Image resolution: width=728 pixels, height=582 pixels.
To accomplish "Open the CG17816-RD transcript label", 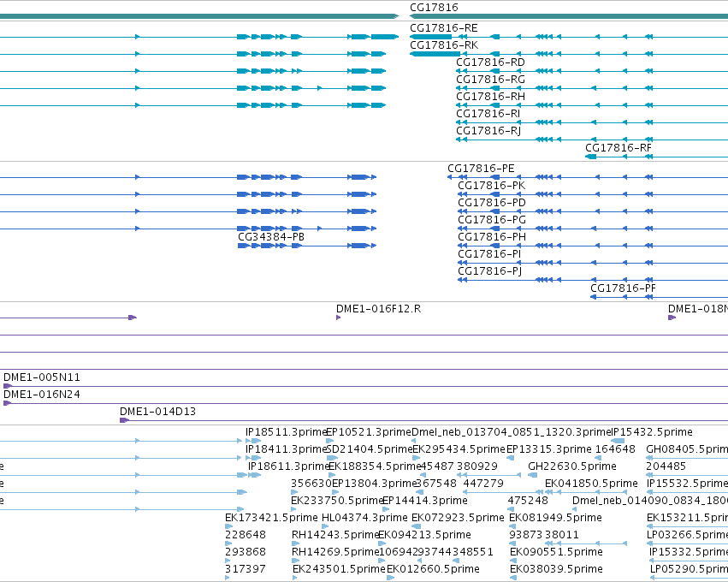I will (x=490, y=62).
